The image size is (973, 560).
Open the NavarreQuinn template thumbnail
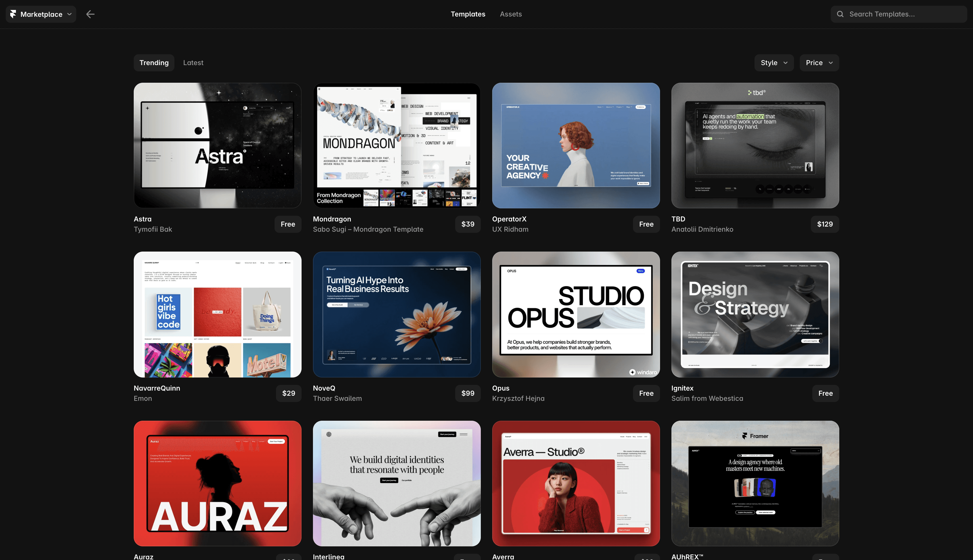[217, 315]
